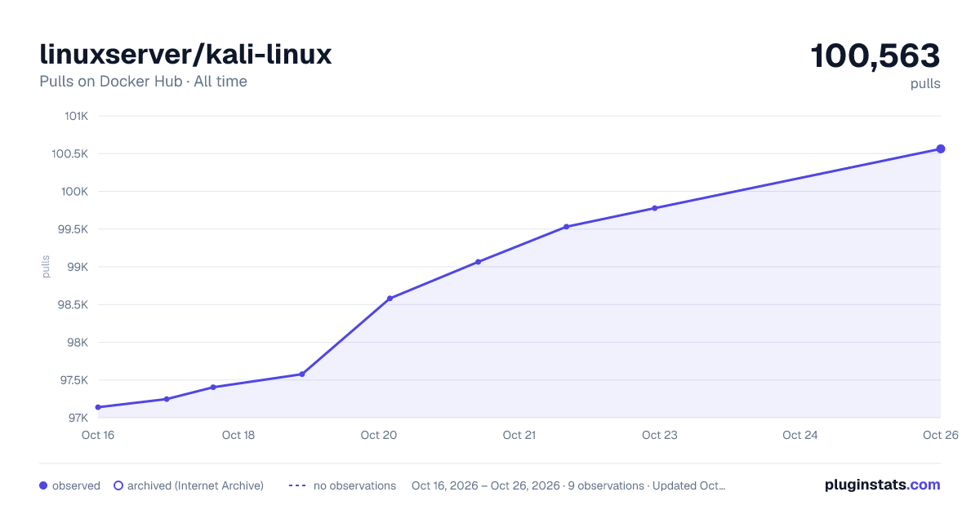This screenshot has width=980, height=514.
Task: Click the 'pulls' unit label under 100,563
Action: pyautogui.click(x=925, y=83)
